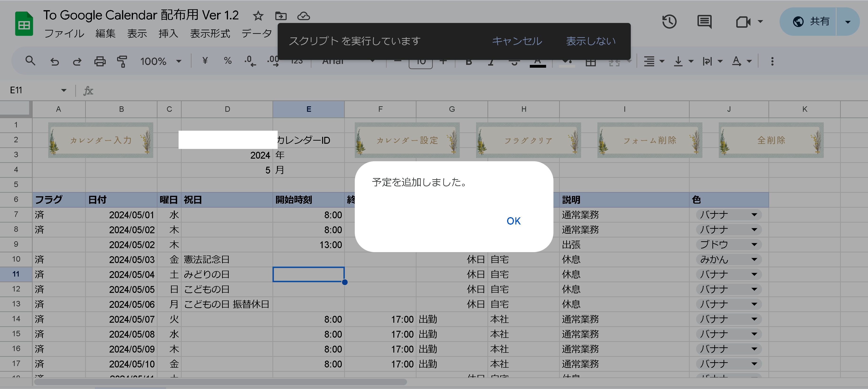Image resolution: width=868 pixels, height=389 pixels.
Task: Star the spreadsheet
Action: (x=258, y=16)
